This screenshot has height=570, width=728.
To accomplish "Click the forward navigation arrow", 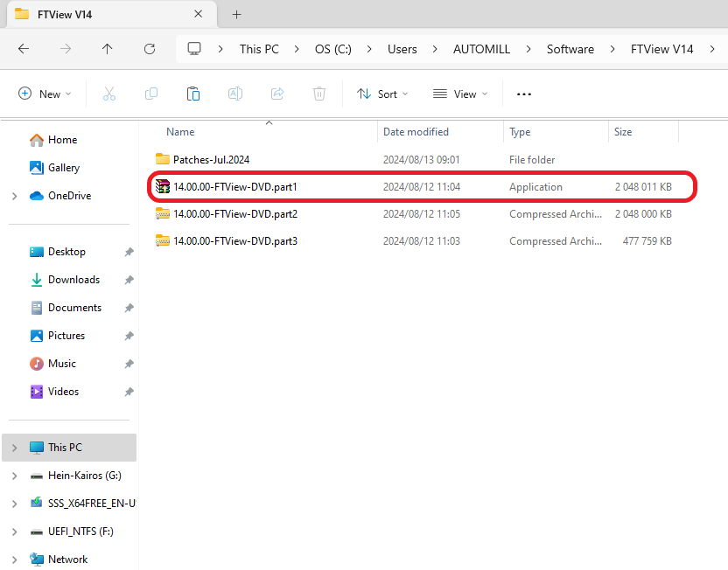I will 66,49.
